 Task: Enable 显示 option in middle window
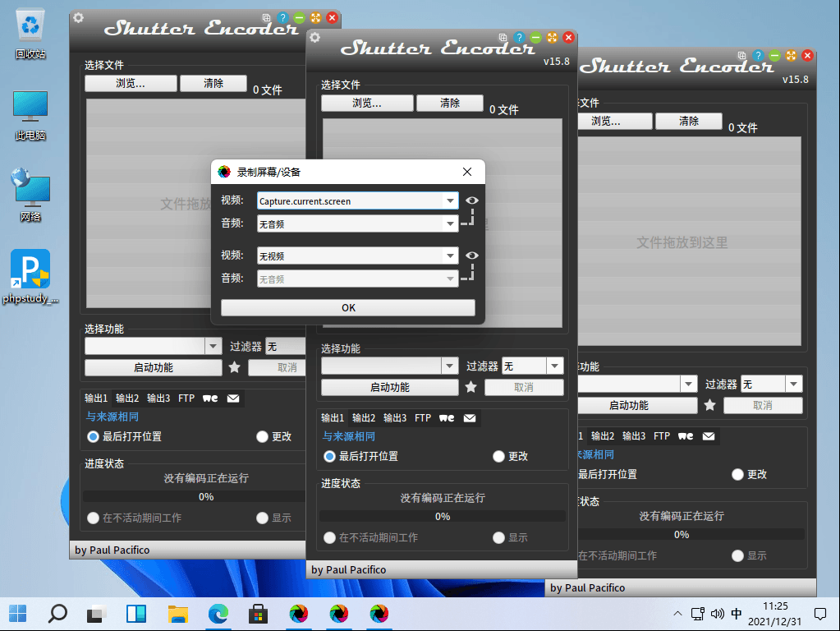(498, 537)
